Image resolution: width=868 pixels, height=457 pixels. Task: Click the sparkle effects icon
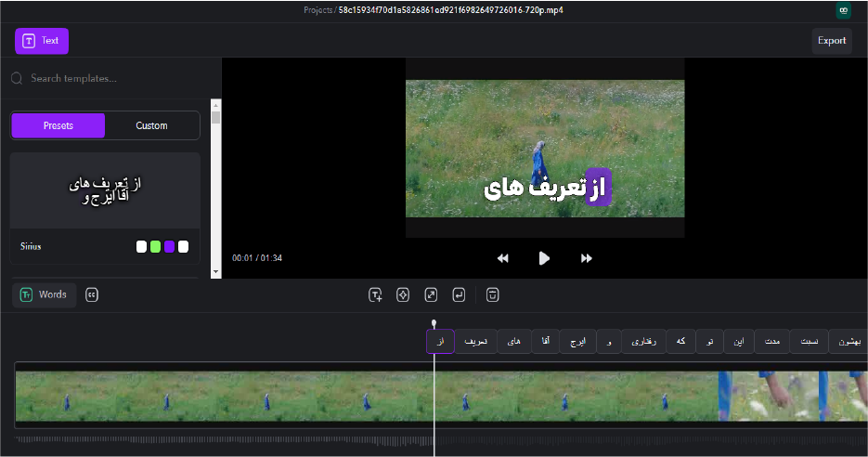point(403,295)
